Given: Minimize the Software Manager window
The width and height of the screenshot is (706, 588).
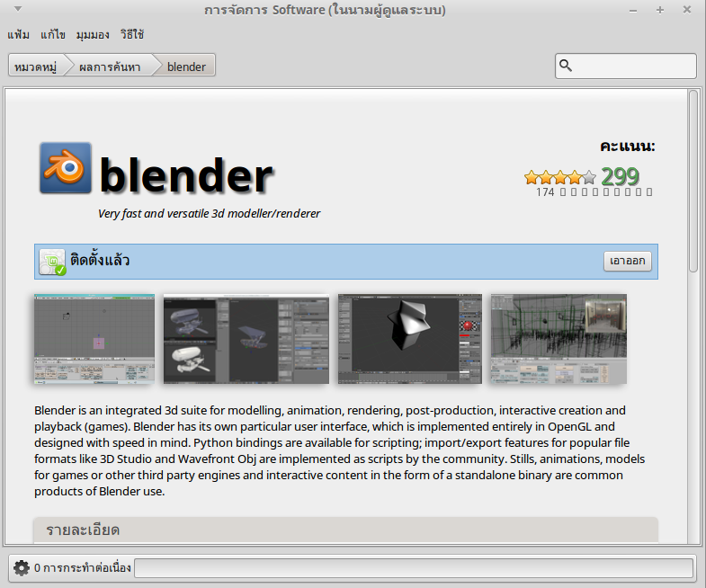Looking at the screenshot, I should point(632,10).
